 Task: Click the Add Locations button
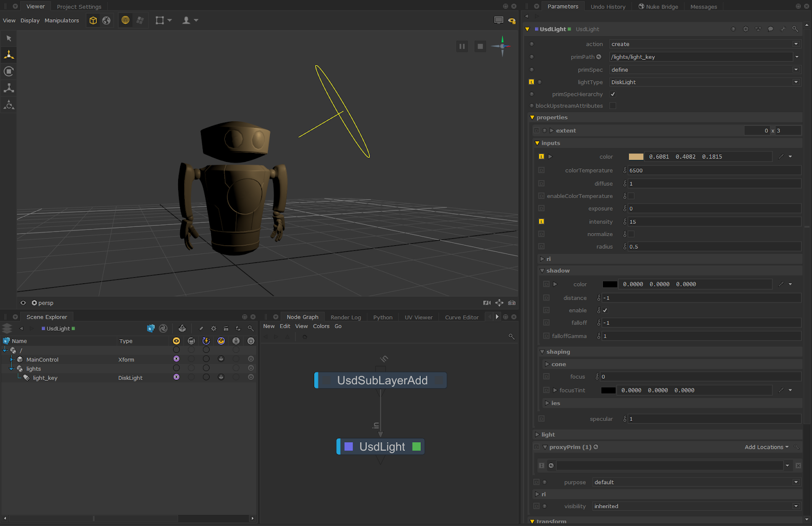(766, 447)
